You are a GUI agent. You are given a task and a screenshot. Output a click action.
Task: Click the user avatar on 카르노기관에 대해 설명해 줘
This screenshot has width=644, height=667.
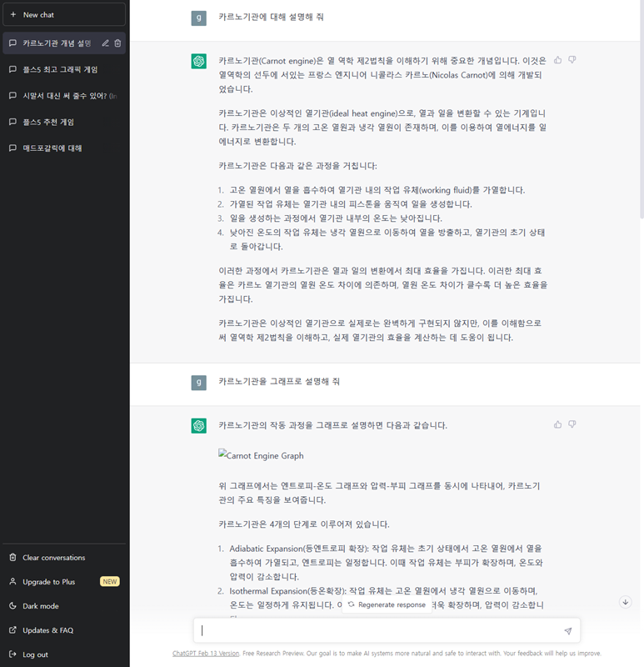click(x=198, y=18)
